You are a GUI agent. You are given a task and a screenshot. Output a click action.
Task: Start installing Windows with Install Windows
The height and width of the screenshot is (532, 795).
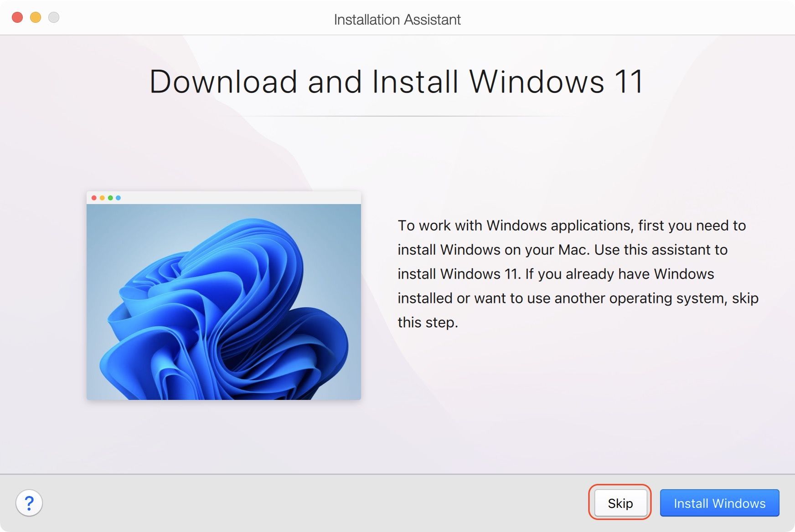719,503
